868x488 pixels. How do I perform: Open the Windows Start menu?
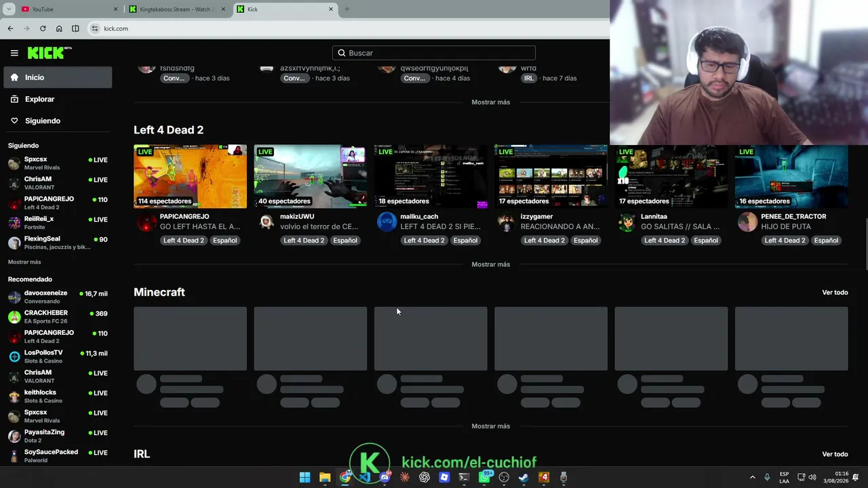click(x=305, y=477)
